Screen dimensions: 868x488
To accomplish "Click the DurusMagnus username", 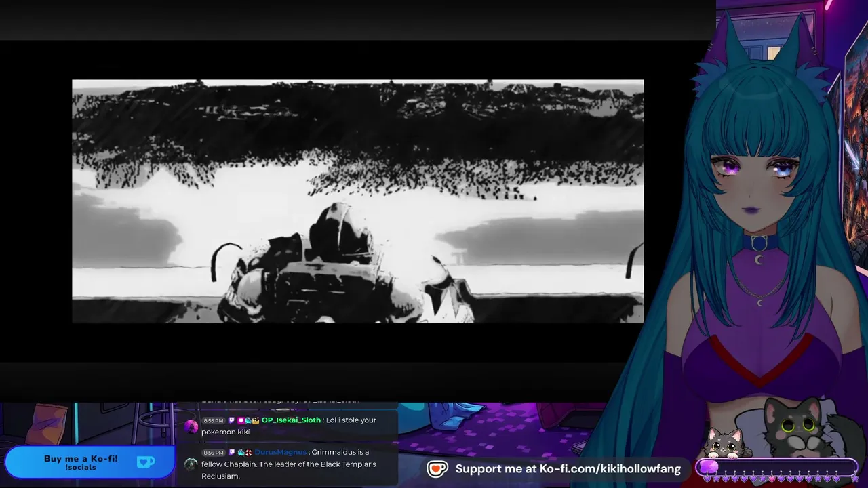I will (281, 452).
